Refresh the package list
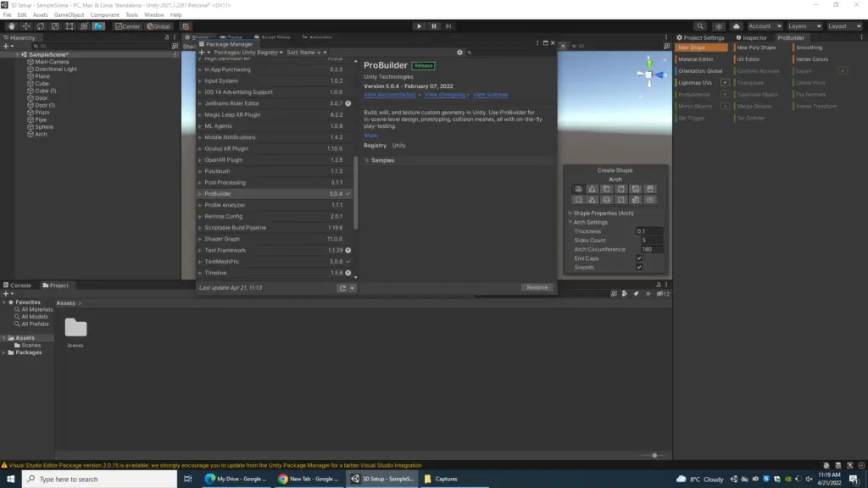The width and height of the screenshot is (868, 488). [x=342, y=288]
